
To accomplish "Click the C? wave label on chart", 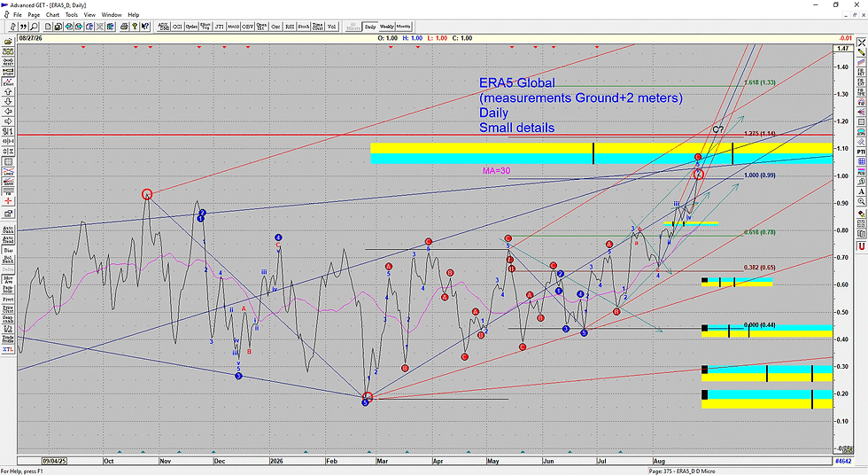I will 718,129.
